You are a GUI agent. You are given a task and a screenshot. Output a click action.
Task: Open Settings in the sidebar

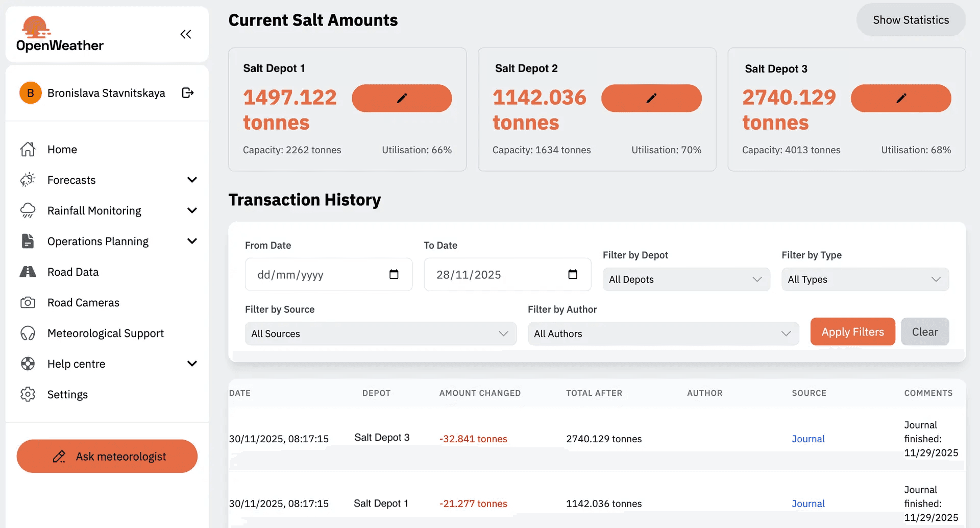tap(67, 395)
